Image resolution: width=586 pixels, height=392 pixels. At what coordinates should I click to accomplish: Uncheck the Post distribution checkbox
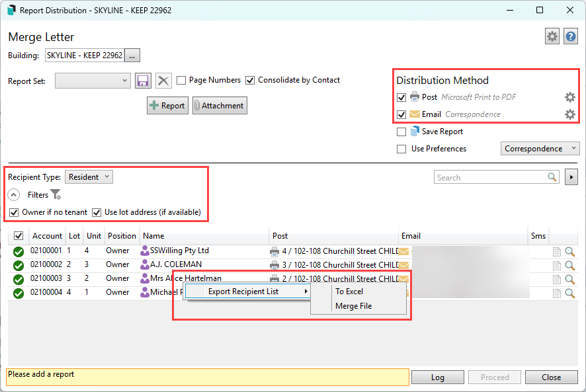point(401,98)
